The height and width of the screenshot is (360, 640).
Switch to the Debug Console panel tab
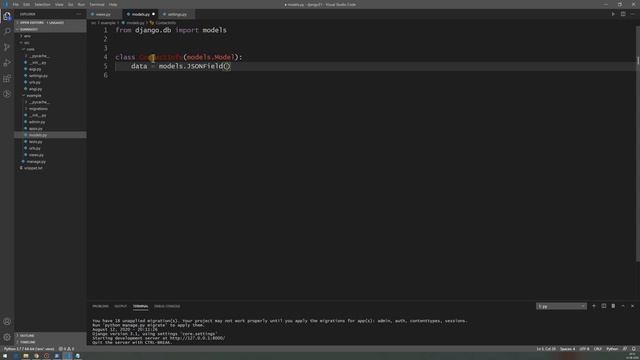(x=167, y=306)
